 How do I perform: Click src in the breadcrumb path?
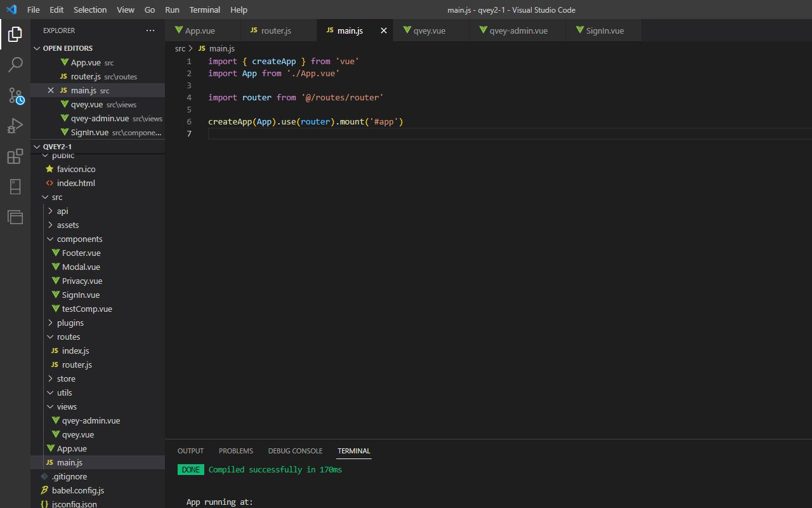tap(180, 48)
